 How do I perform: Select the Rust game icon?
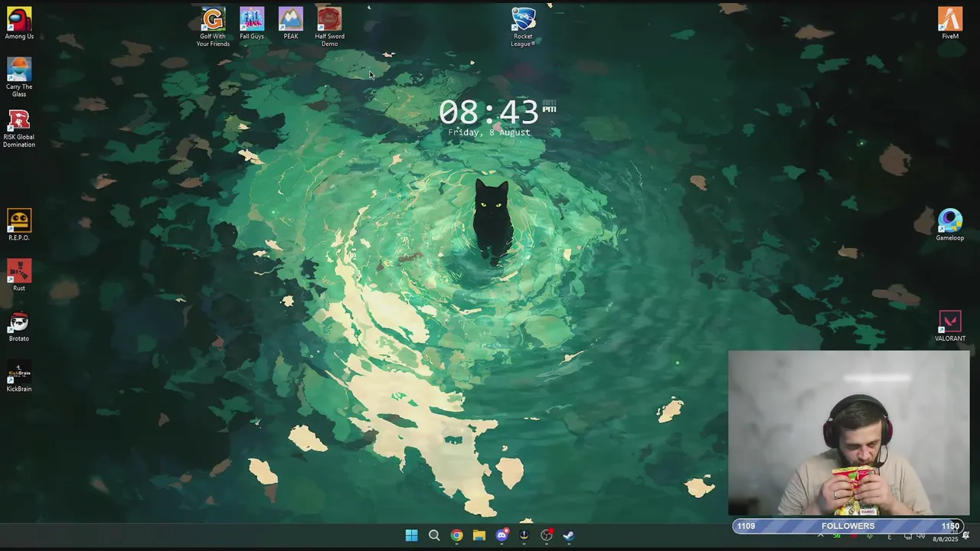point(19,275)
